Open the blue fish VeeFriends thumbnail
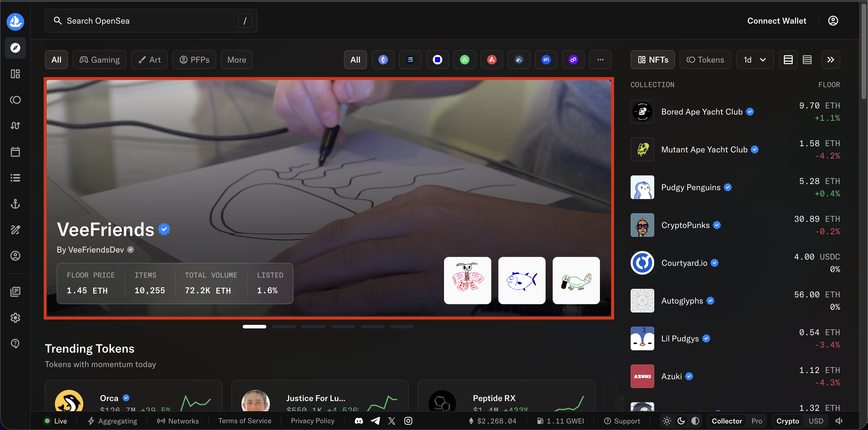The image size is (868, 430). pyautogui.click(x=522, y=280)
